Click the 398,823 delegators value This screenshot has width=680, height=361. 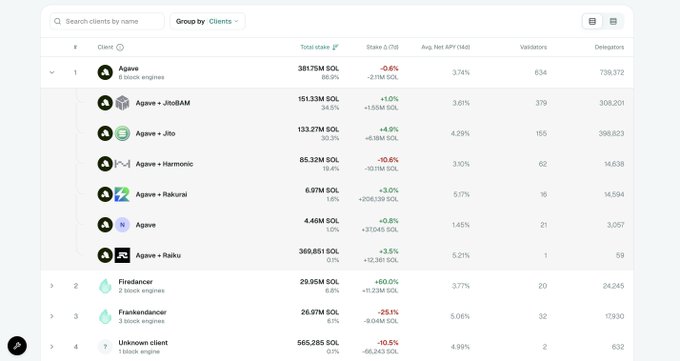[x=611, y=133]
